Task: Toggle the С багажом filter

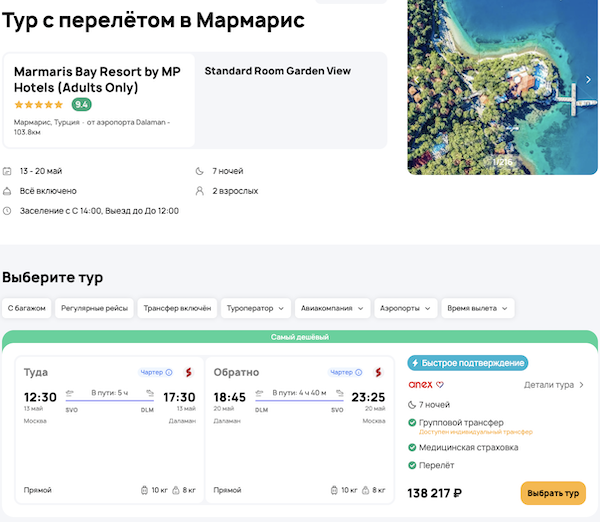Action: point(27,309)
